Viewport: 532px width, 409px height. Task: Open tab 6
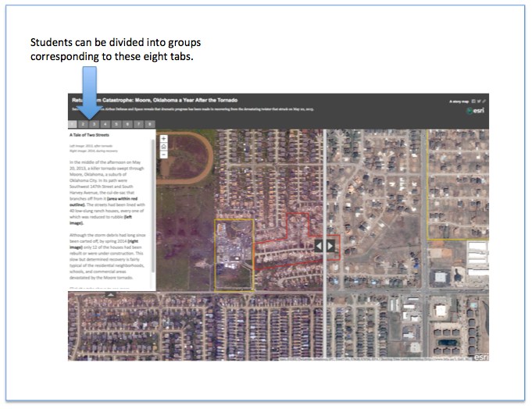click(127, 123)
